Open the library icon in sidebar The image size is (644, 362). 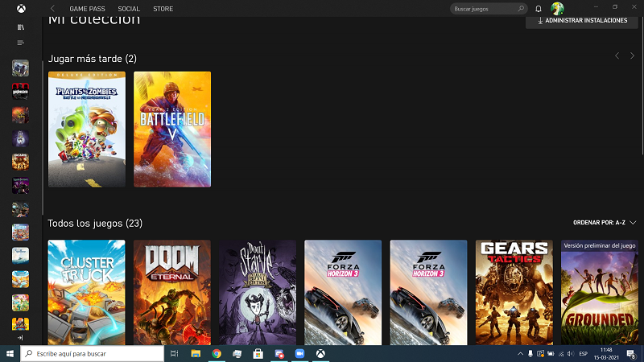pos(21,27)
